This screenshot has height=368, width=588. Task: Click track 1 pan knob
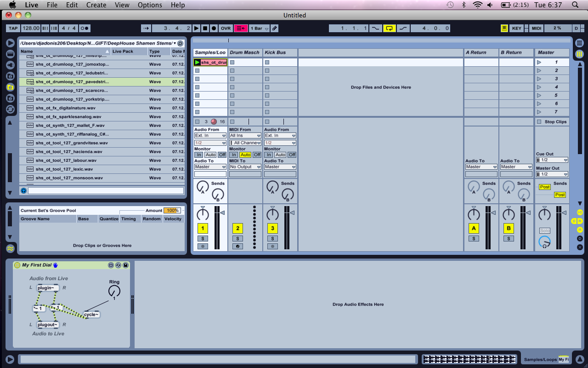tap(203, 214)
